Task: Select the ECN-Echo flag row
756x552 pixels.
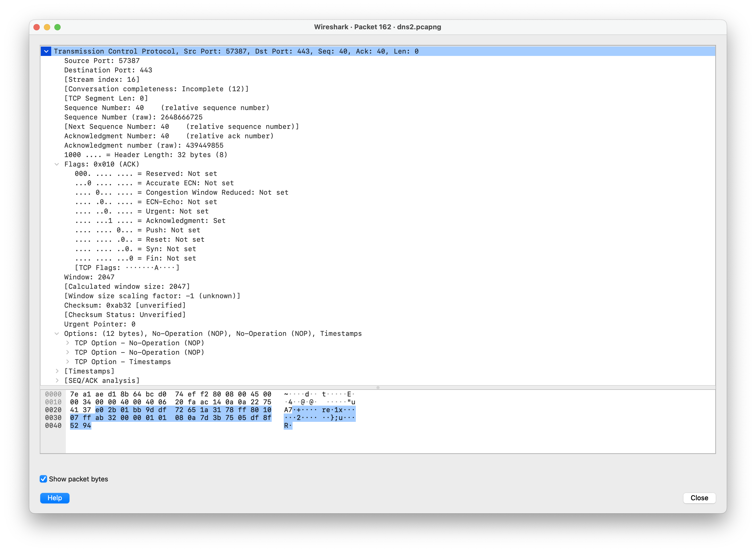Action: tap(378, 202)
